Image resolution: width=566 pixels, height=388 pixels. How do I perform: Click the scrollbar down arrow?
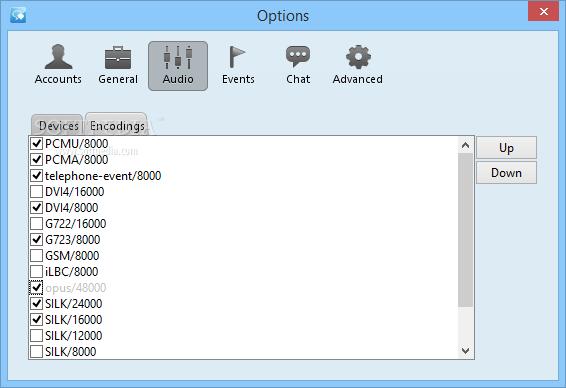(465, 350)
